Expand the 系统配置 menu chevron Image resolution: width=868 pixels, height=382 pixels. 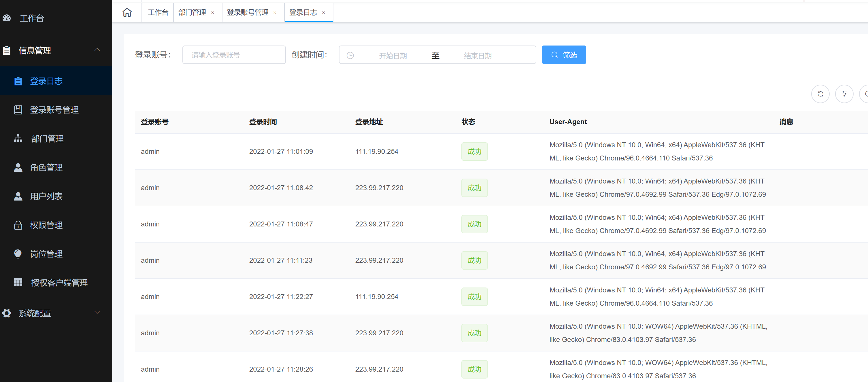click(x=97, y=313)
